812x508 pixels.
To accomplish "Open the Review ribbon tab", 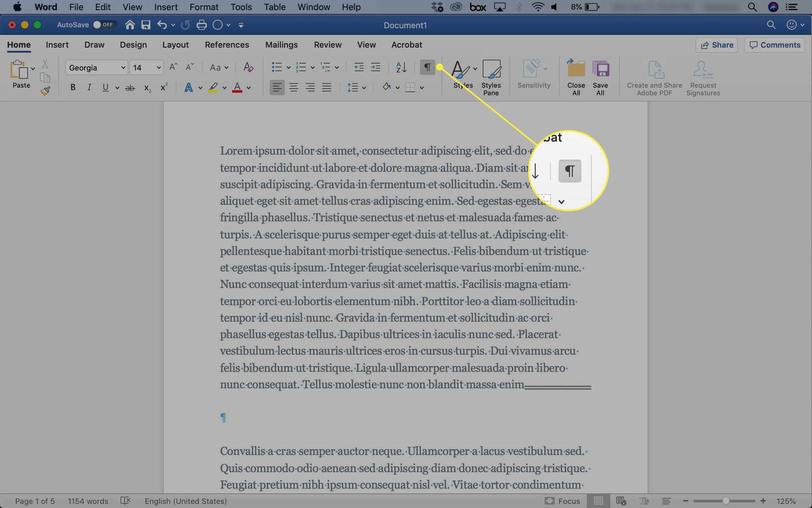I will (x=328, y=44).
